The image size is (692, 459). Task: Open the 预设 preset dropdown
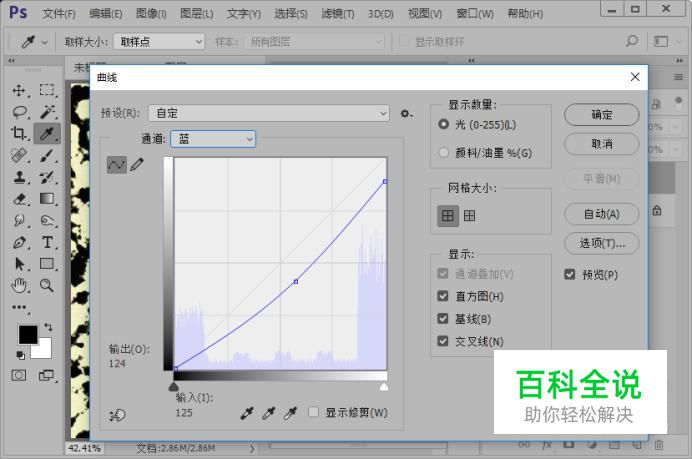click(x=269, y=113)
